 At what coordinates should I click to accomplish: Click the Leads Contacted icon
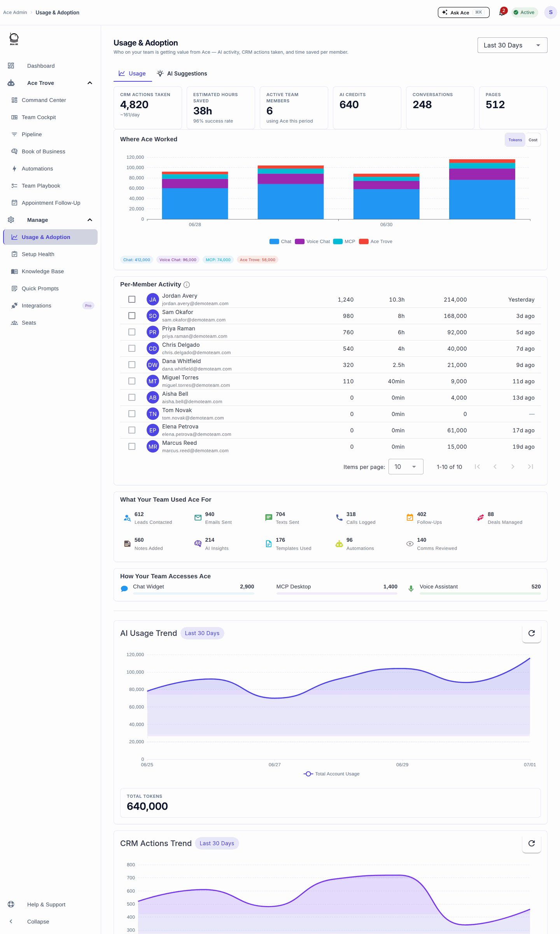tap(127, 518)
